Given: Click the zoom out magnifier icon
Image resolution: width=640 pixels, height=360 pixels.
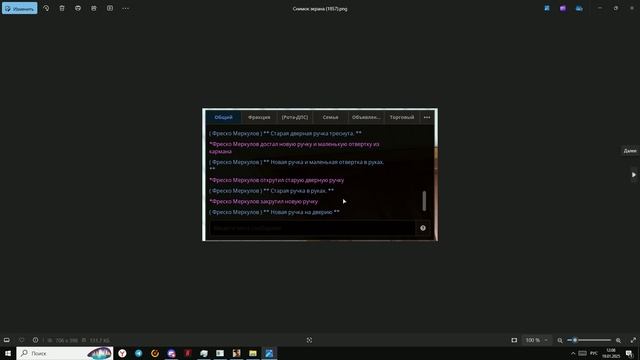Looking at the screenshot, I should [x=560, y=340].
